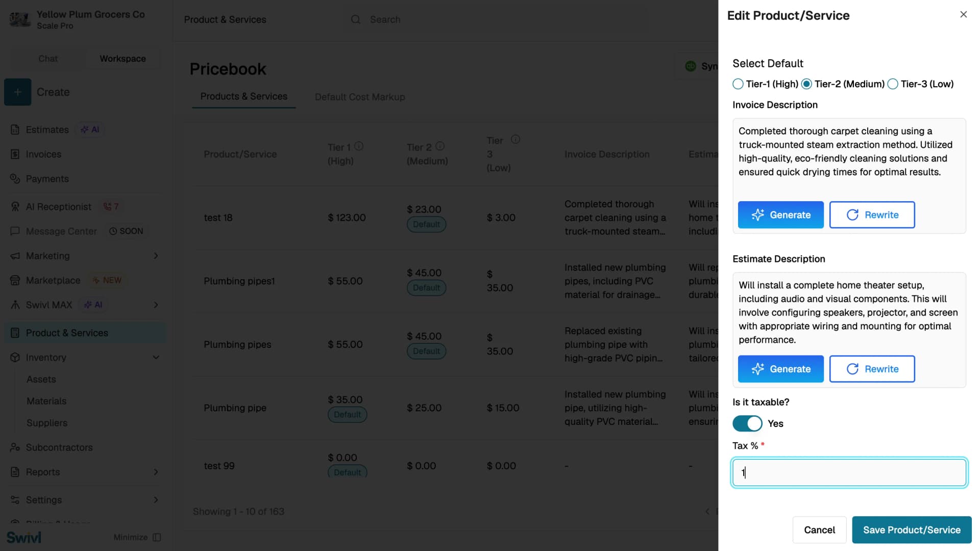Viewport: 980px width, 551px height.
Task: Select Tier-3 (Low) radio button
Action: tap(893, 84)
